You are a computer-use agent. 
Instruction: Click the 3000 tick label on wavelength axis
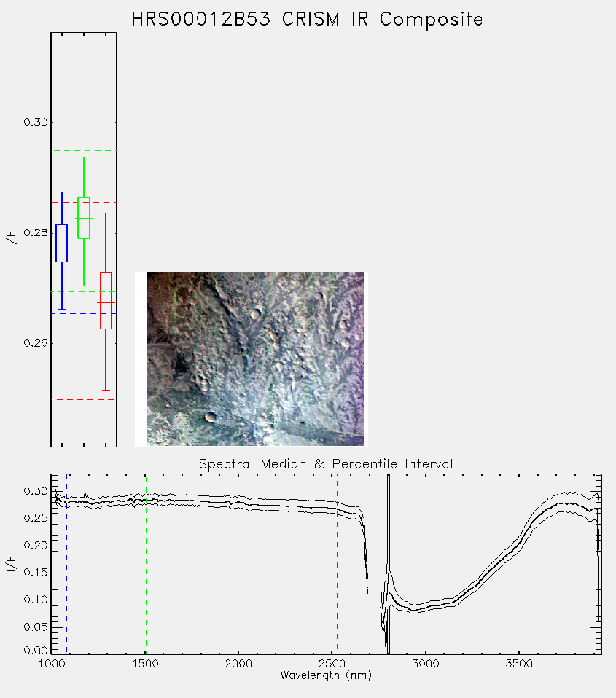click(425, 664)
